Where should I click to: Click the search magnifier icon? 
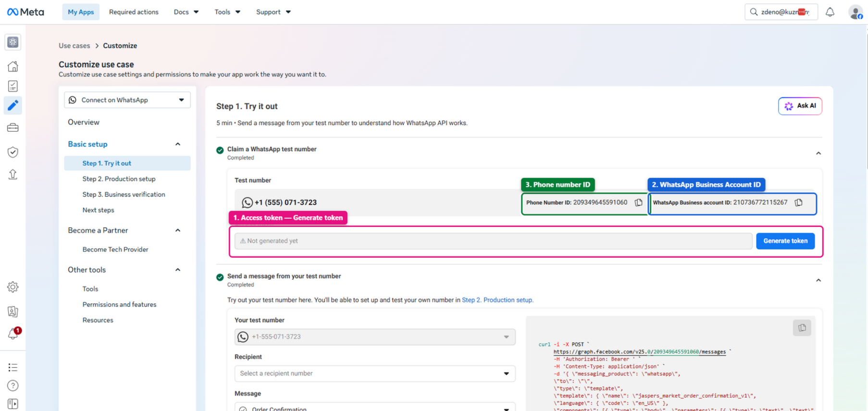(754, 12)
